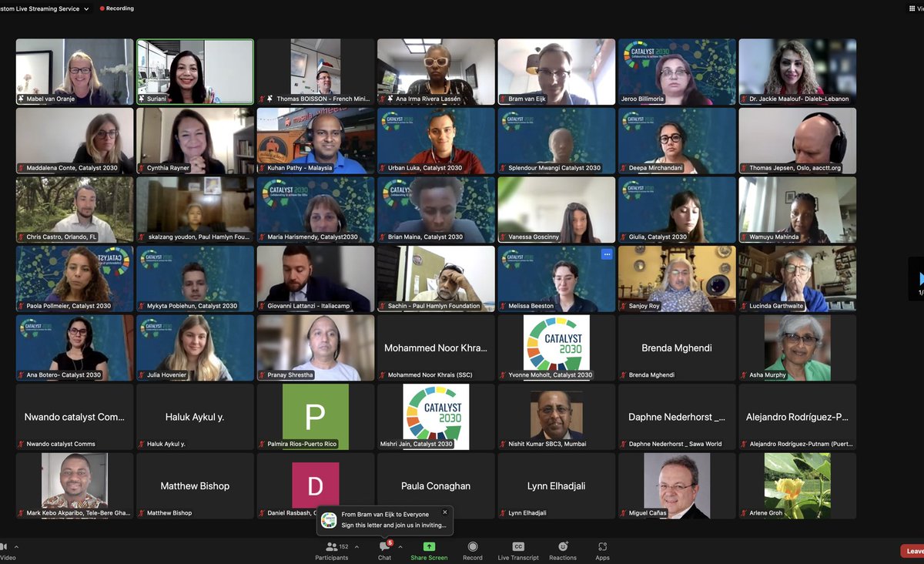Select Julia Hovenier's video tile
The image size is (924, 564).
195,347
